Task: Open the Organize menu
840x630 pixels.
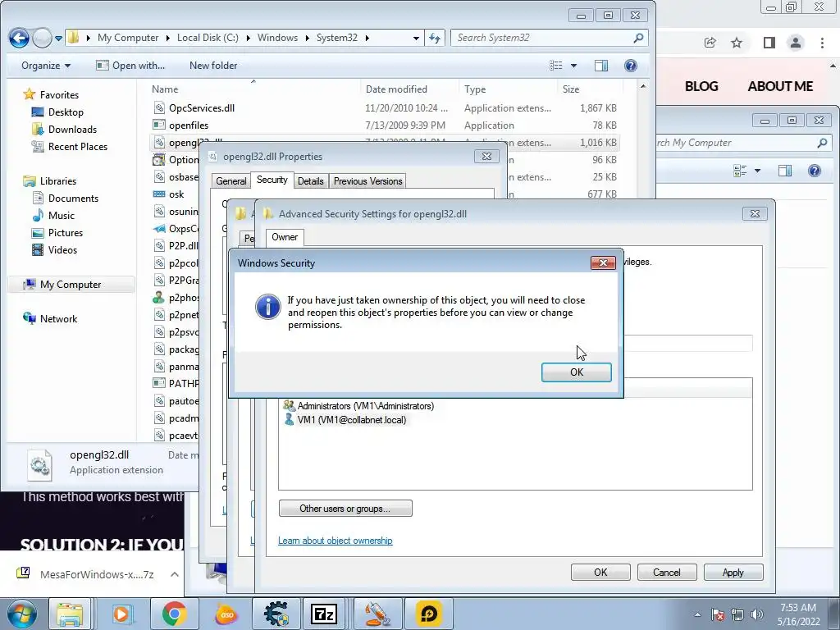Action: (46, 66)
